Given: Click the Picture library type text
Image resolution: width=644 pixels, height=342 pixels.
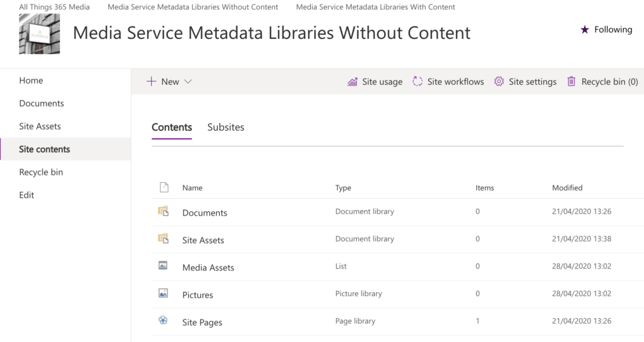Looking at the screenshot, I should click(x=358, y=294).
